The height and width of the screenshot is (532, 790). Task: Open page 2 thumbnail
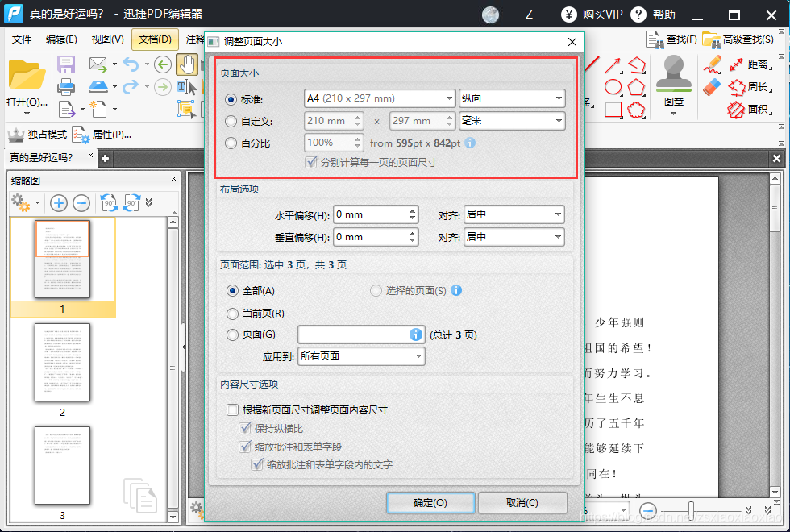click(62, 362)
